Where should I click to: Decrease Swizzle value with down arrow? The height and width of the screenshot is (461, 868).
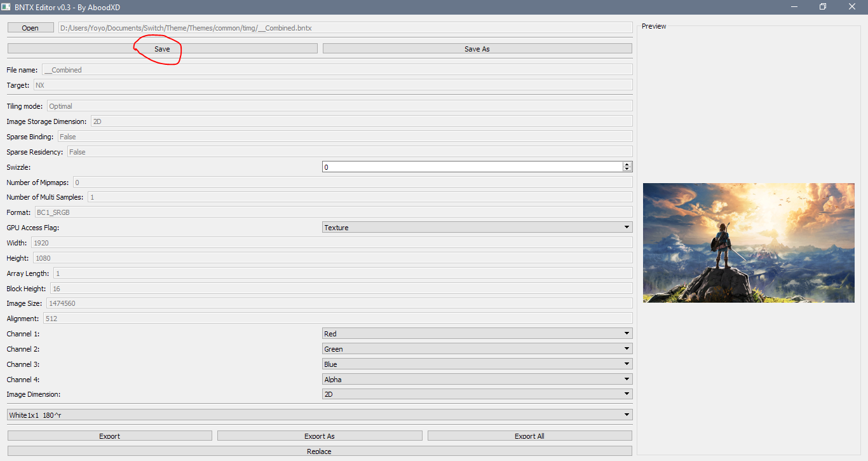point(627,169)
